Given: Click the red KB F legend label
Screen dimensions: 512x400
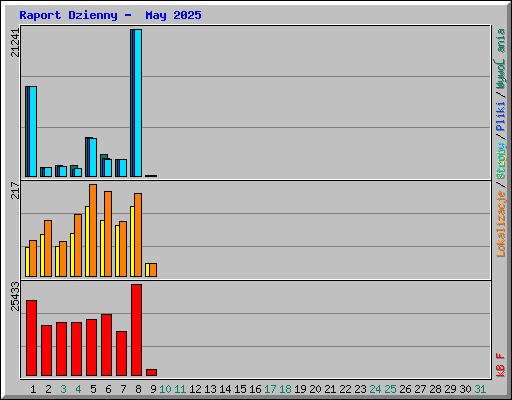Looking at the screenshot, I should [x=501, y=365].
